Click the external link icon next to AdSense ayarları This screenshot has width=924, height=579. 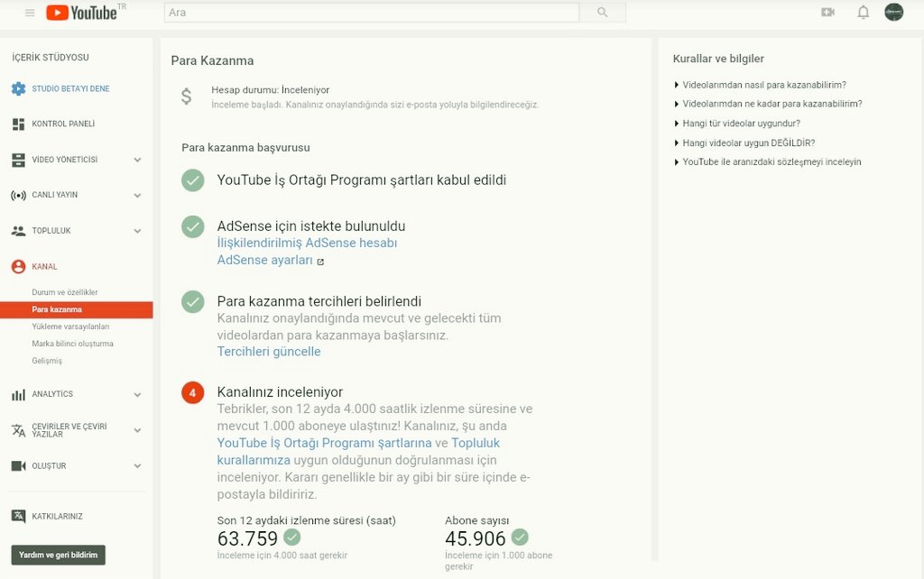coord(320,262)
